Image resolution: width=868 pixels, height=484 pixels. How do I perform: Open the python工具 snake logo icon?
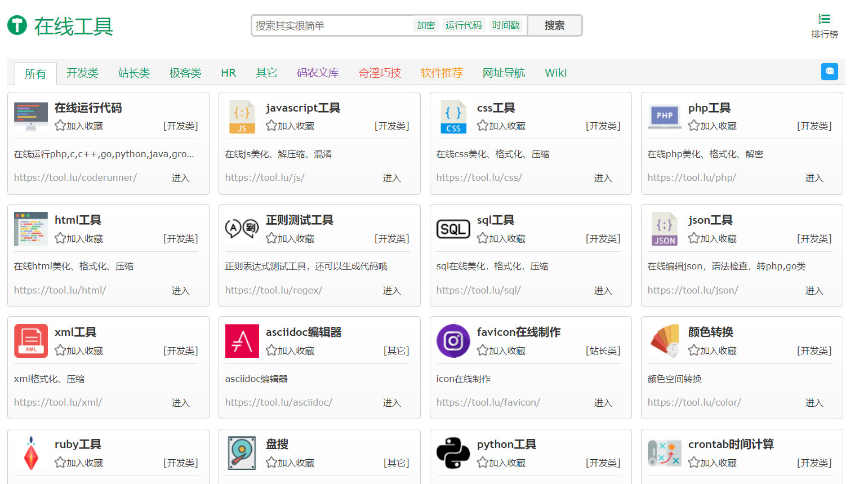point(453,453)
